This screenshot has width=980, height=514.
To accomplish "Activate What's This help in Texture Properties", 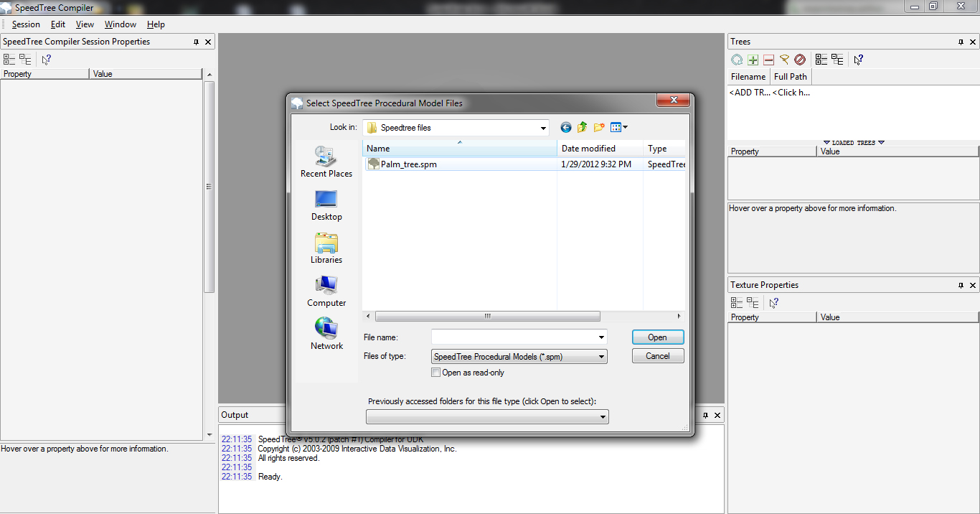I will tap(773, 303).
